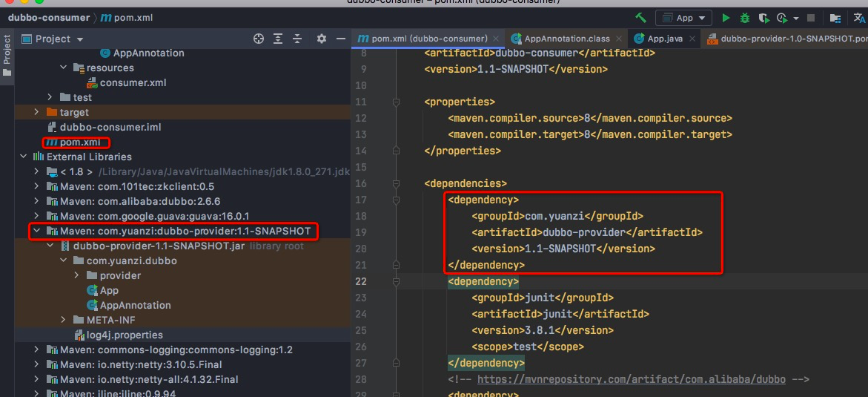Collapse the com.yuanzi.dubbo package

[x=63, y=260]
